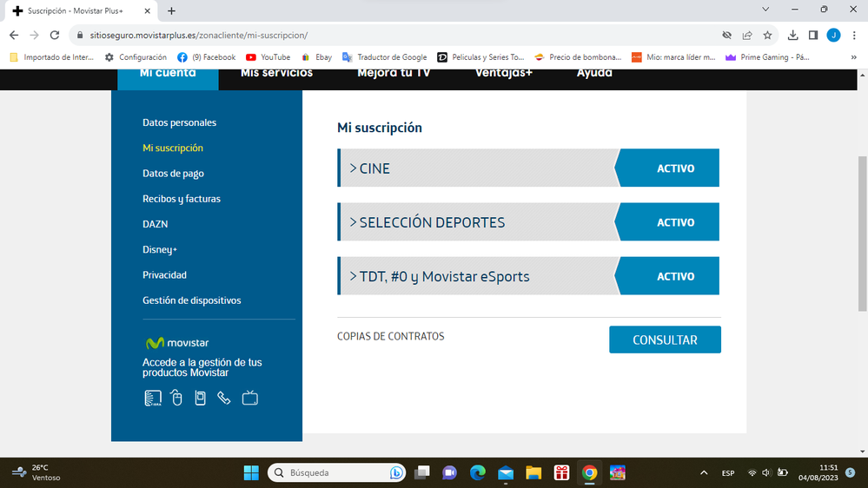Image resolution: width=868 pixels, height=488 pixels.
Task: Open Gestión de dispositivos
Action: 191,300
